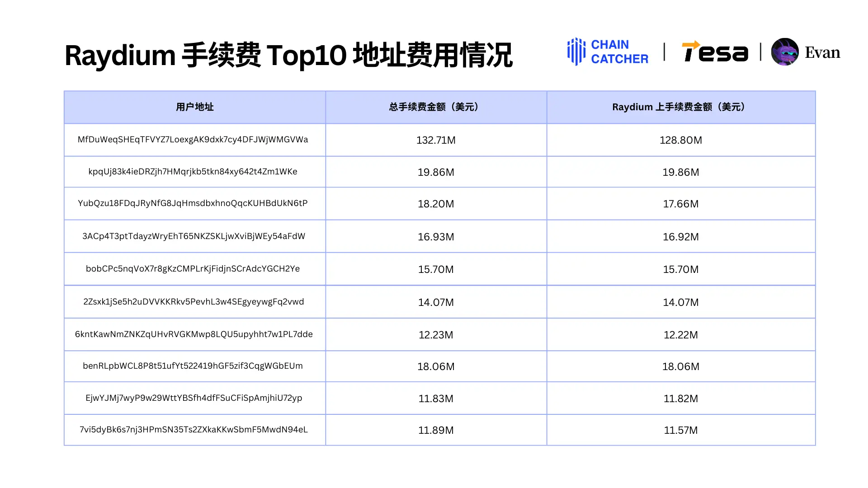
Task: Select the bobCPc5nqVoX address row
Action: (194, 269)
